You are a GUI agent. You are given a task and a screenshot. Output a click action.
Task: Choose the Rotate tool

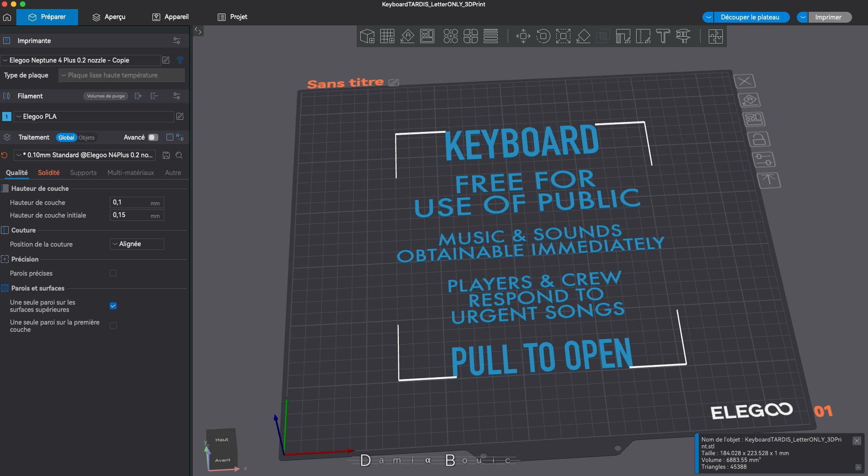pyautogui.click(x=543, y=36)
